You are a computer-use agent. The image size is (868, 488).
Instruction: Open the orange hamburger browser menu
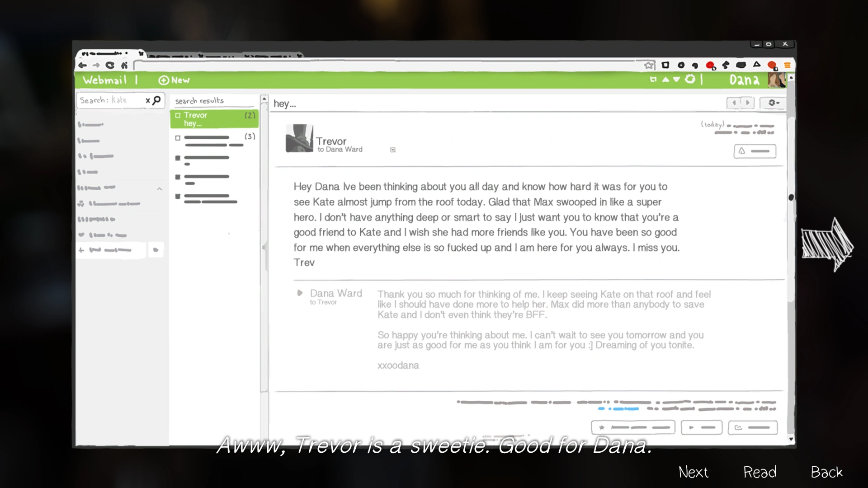[x=787, y=66]
